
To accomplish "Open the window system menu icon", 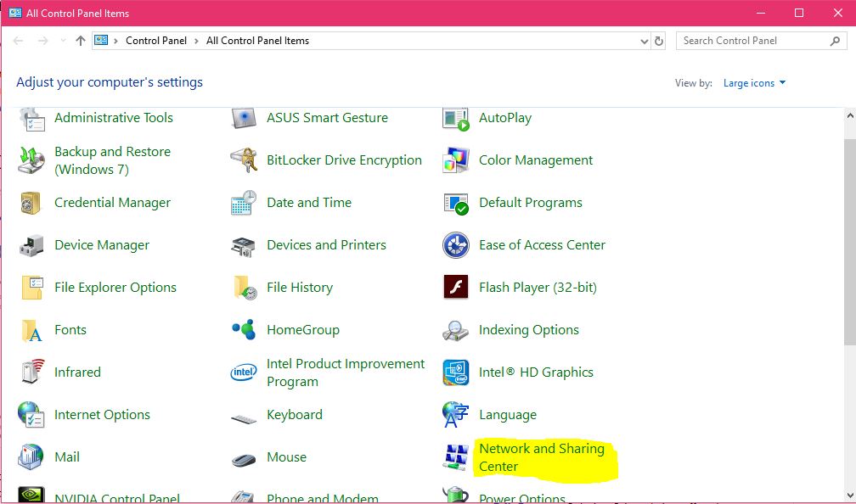I will click(x=15, y=13).
